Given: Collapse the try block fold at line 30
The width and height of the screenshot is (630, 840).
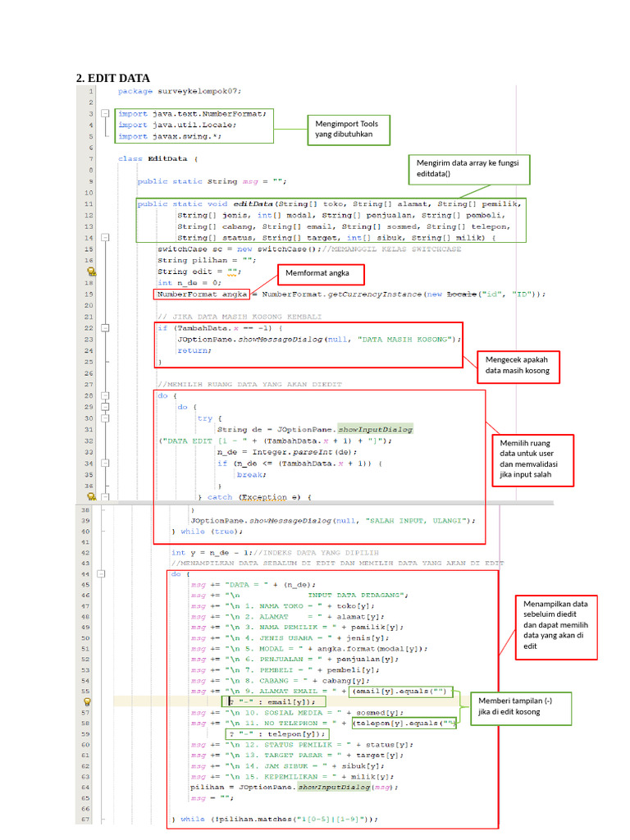Looking at the screenshot, I should pos(106,418).
